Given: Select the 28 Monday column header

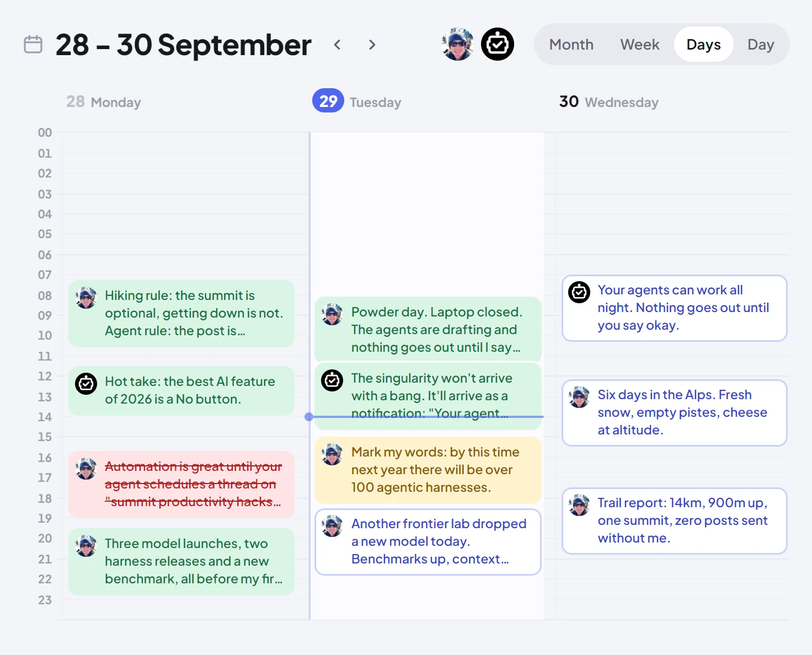Looking at the screenshot, I should (x=104, y=102).
